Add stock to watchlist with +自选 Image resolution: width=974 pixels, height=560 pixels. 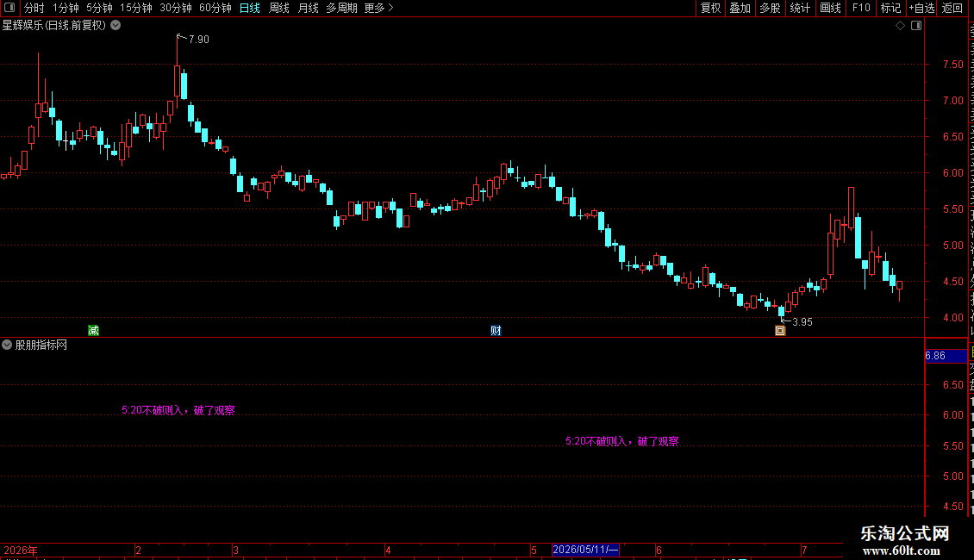(921, 8)
